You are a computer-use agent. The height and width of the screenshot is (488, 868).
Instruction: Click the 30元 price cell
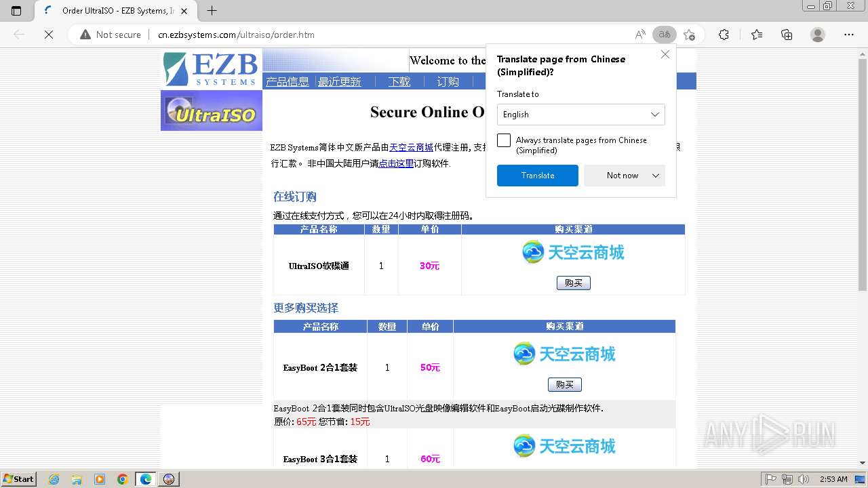[x=430, y=266]
